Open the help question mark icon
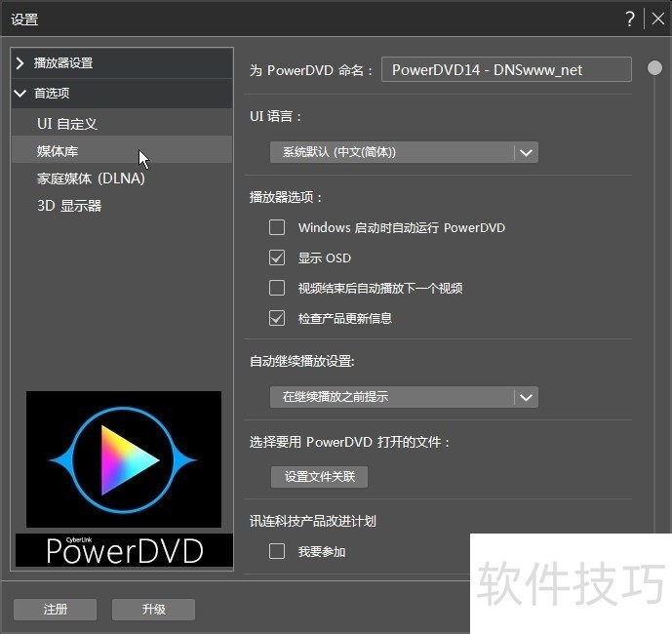 tap(629, 19)
